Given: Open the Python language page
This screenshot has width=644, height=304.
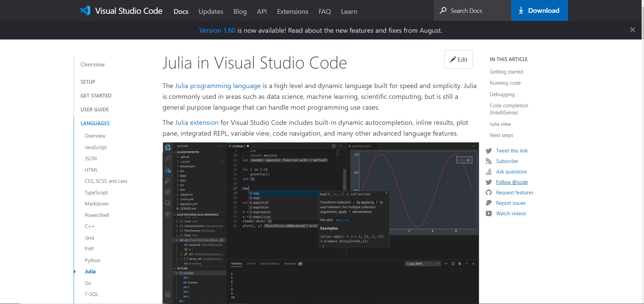Looking at the screenshot, I should [93, 260].
